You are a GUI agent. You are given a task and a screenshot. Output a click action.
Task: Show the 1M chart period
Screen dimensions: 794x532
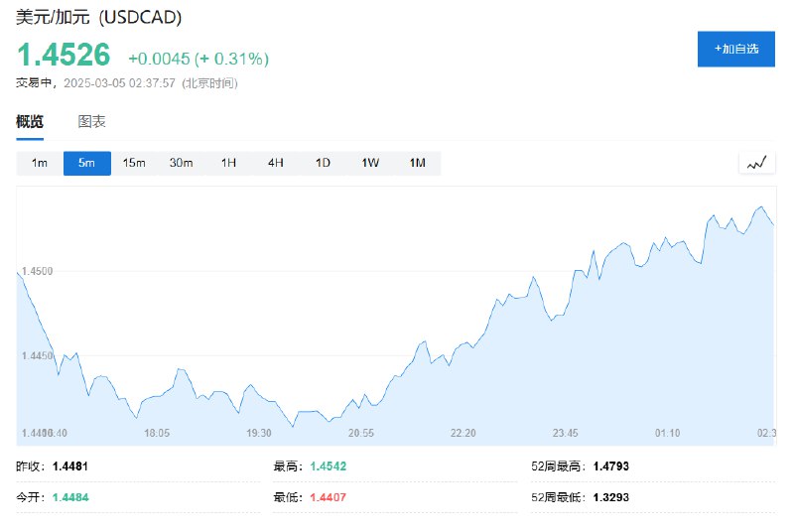click(417, 163)
